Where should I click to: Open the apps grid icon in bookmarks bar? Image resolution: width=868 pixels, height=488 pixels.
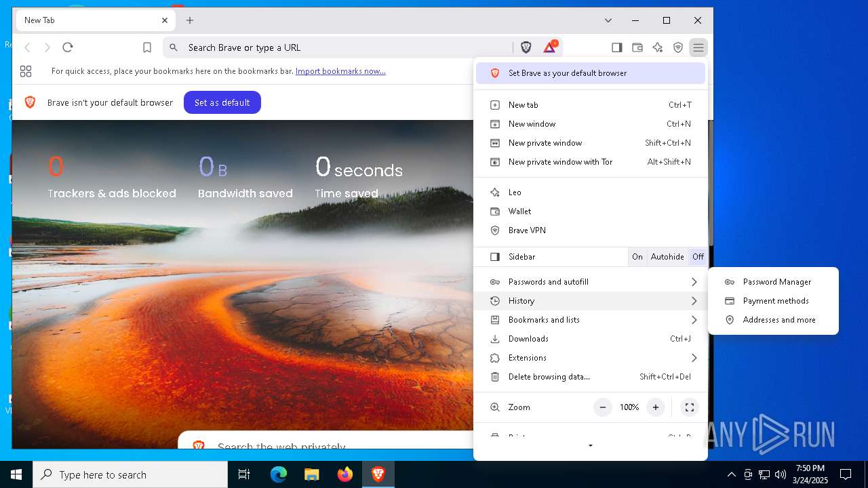click(26, 71)
